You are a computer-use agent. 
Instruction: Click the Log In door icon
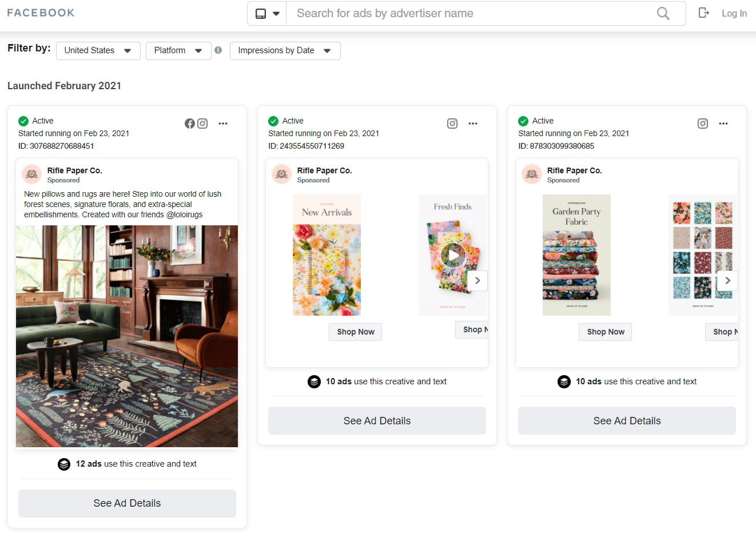tap(704, 13)
